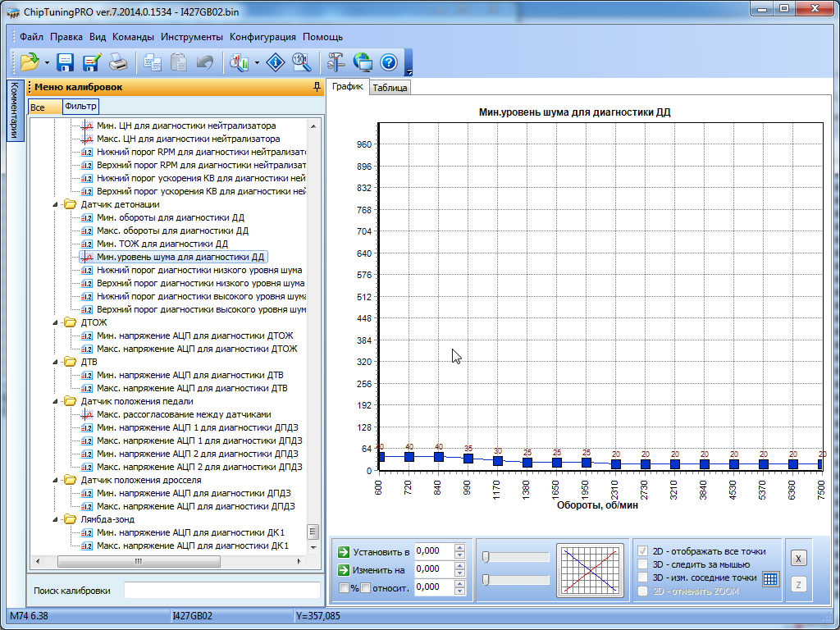
Task: Click the upper horizontal slider handle
Action: coord(486,557)
